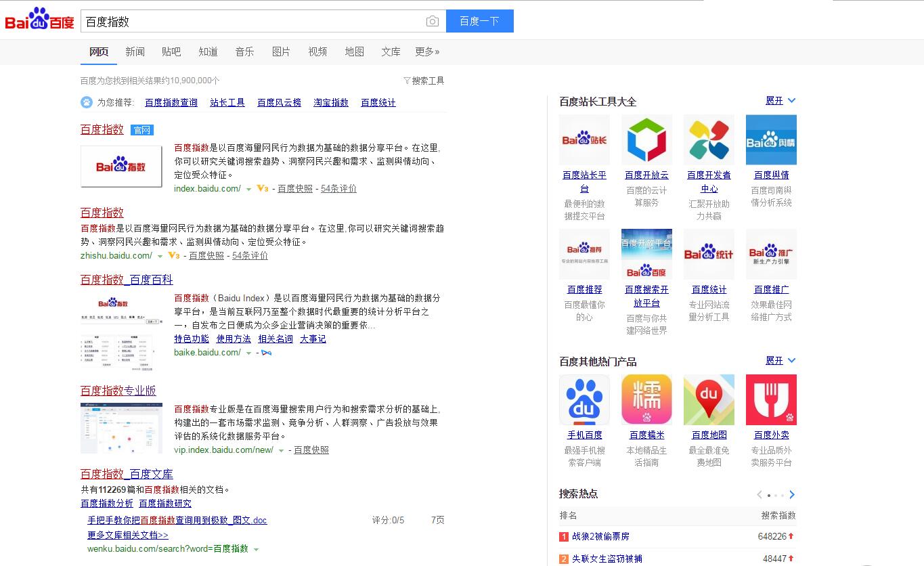924x566 pixels.
Task: Click the 百度开发者中心 pinwheel icon
Action: (709, 139)
